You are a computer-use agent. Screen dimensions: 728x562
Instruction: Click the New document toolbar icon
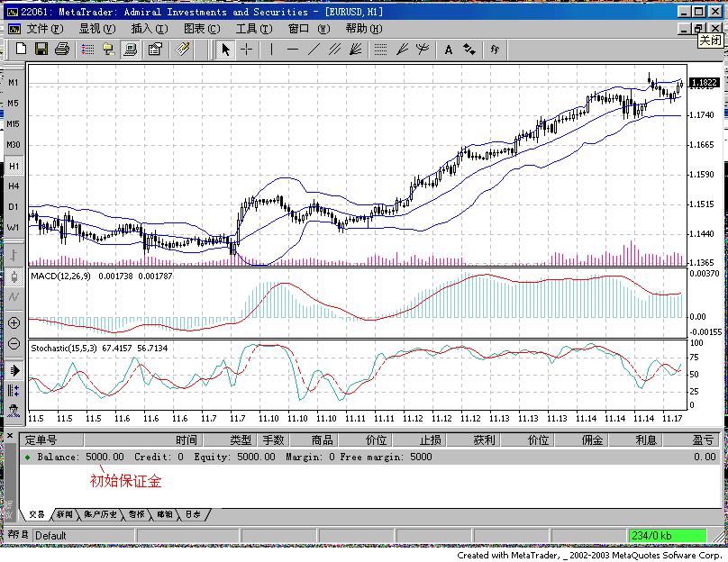pos(21,50)
